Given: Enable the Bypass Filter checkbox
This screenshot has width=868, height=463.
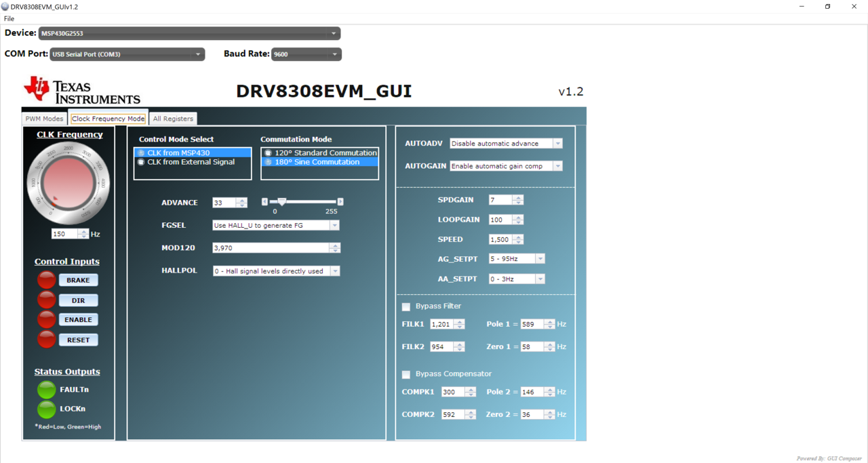Looking at the screenshot, I should (406, 306).
